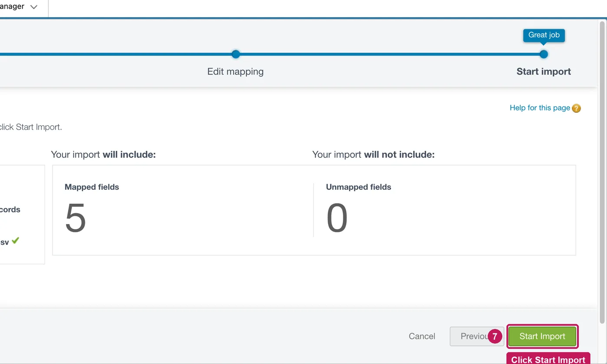Click 'Your import will not include:' heading
607x364 pixels.
point(373,155)
